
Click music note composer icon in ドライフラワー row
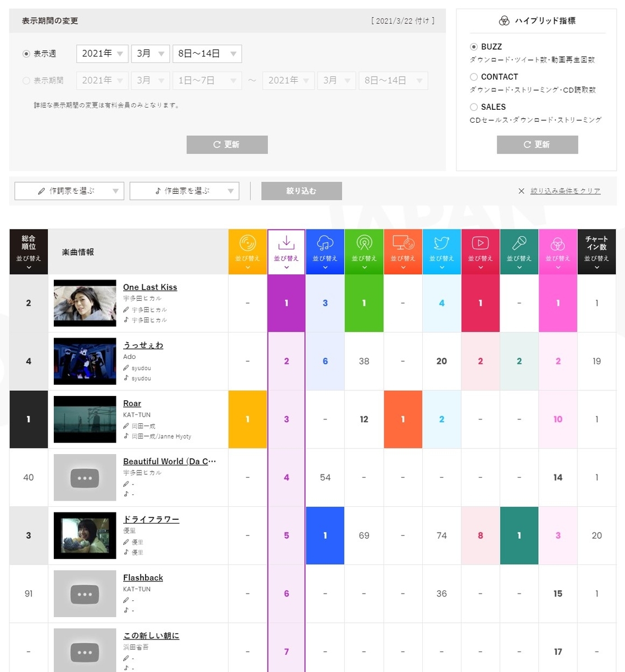tap(126, 552)
